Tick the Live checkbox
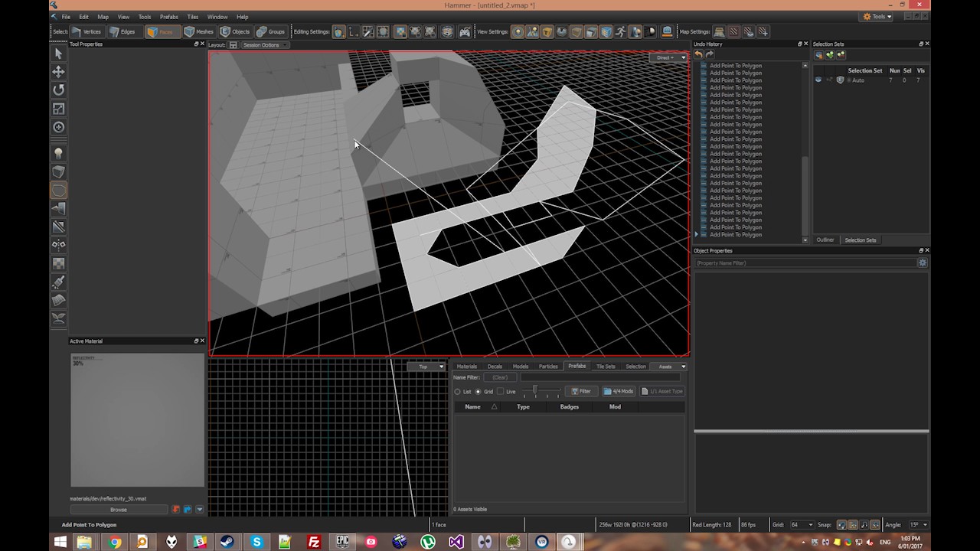This screenshot has width=980, height=551. (x=501, y=392)
